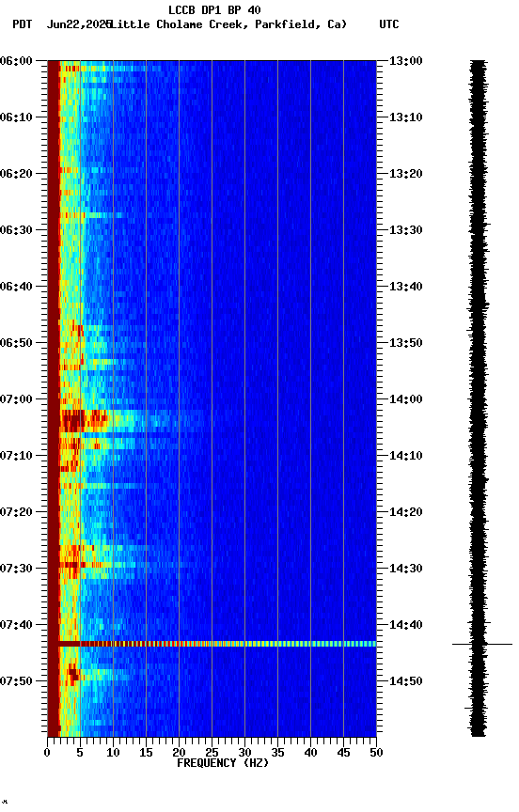Click the 07:10 PDT time label

[16, 456]
